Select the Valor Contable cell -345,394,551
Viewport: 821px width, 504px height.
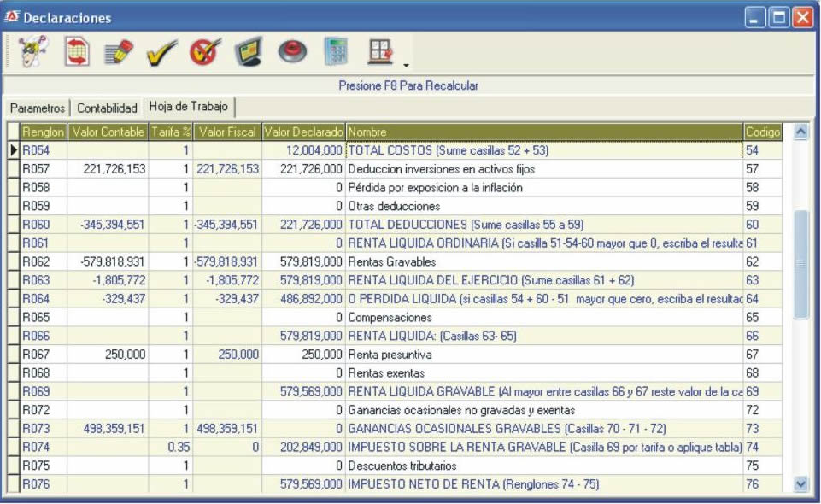pyautogui.click(x=108, y=225)
